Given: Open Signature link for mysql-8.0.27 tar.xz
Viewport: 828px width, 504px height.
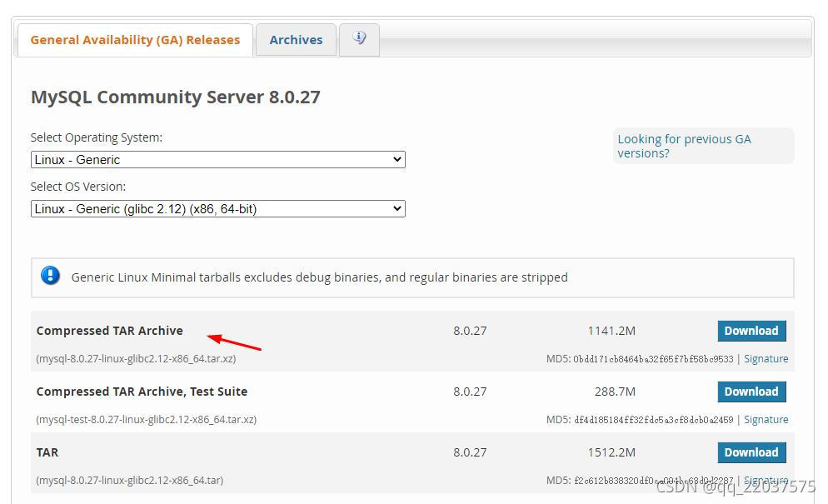Looking at the screenshot, I should (x=766, y=359).
